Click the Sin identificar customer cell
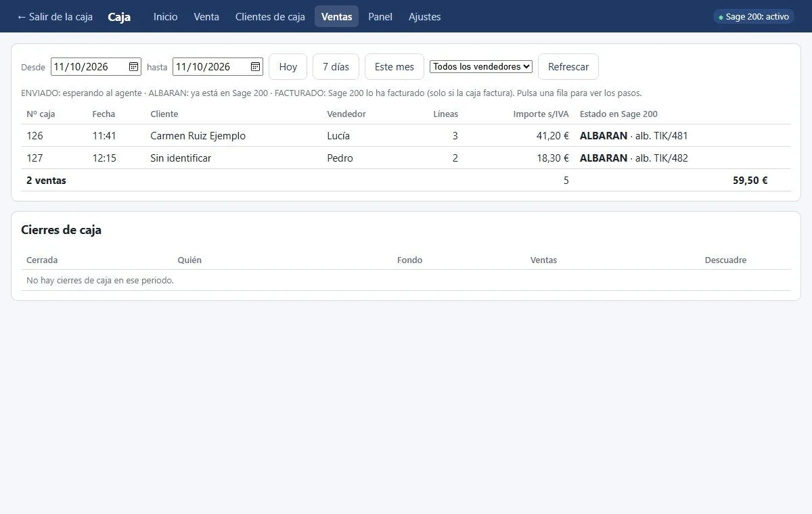Viewport: 812px width, 514px height. coord(181,158)
